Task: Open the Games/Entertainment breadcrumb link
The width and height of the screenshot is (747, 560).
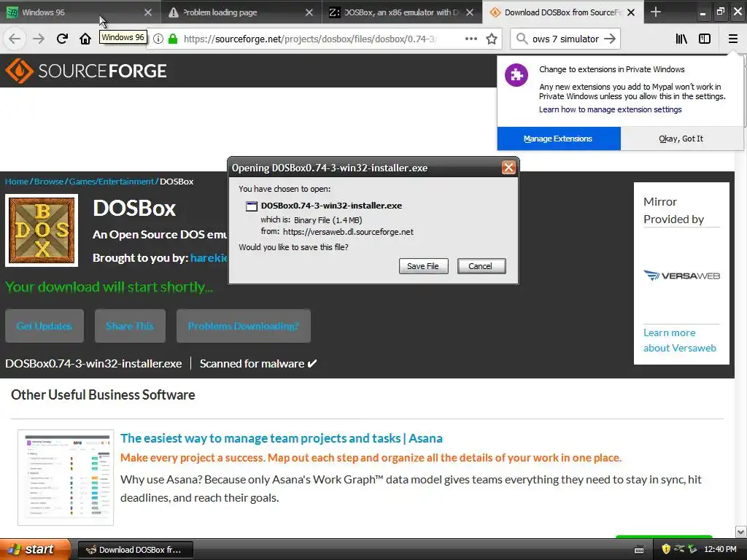Action: point(112,182)
